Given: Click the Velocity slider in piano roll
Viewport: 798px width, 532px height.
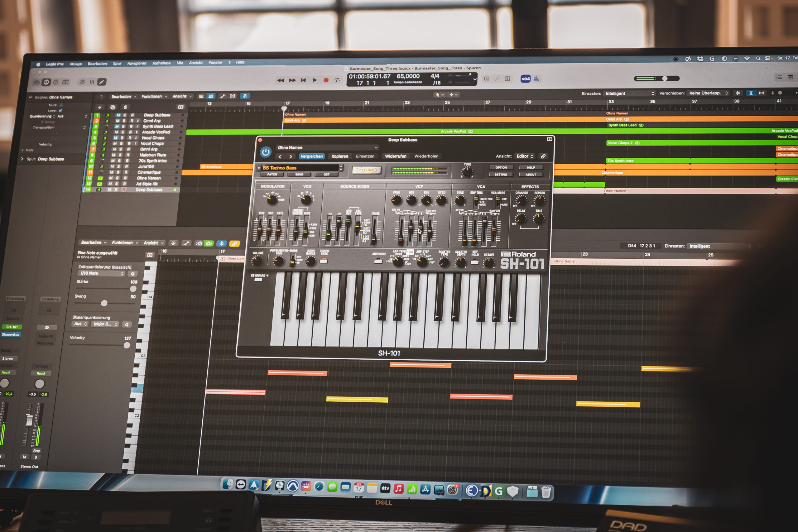Looking at the screenshot, I should coord(127,346).
